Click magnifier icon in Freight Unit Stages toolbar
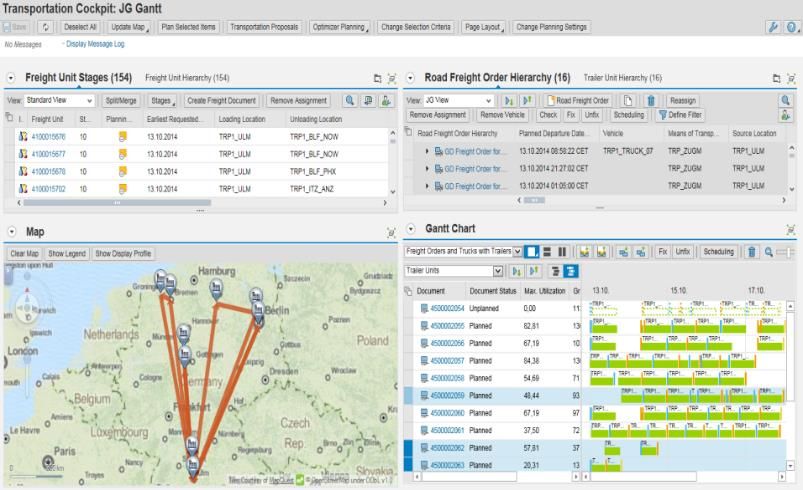The height and width of the screenshot is (490, 803). (350, 100)
